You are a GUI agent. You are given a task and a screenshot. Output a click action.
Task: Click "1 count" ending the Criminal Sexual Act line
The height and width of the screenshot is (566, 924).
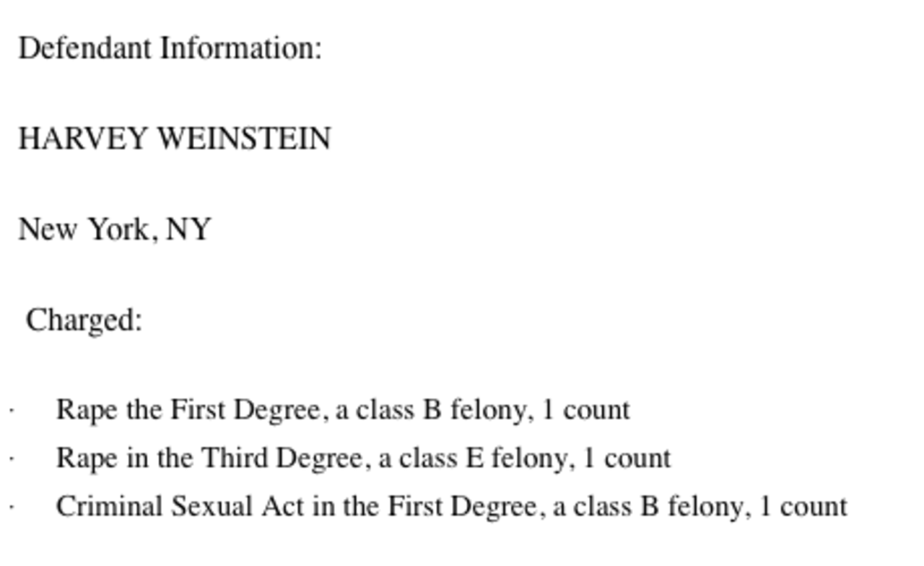pyautogui.click(x=804, y=506)
